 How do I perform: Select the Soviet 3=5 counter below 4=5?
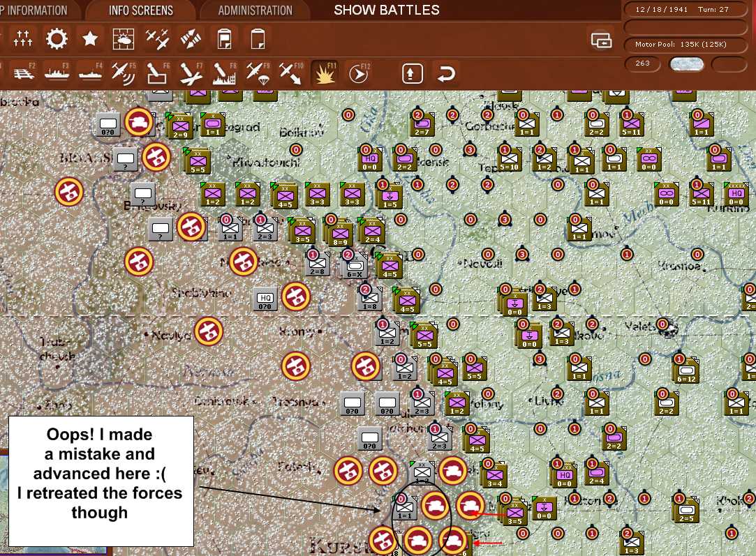302,232
